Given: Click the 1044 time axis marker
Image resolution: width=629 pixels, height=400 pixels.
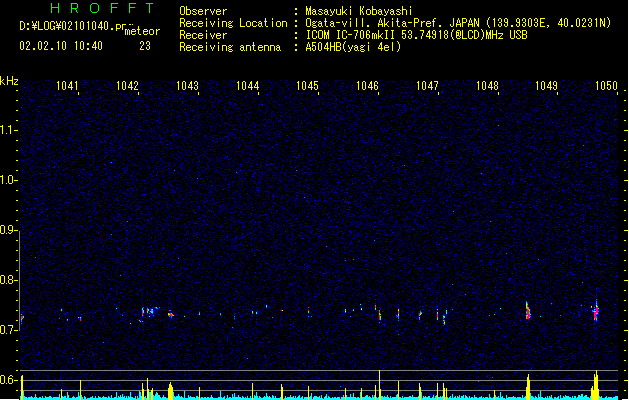Looking at the screenshot, I should (248, 86).
